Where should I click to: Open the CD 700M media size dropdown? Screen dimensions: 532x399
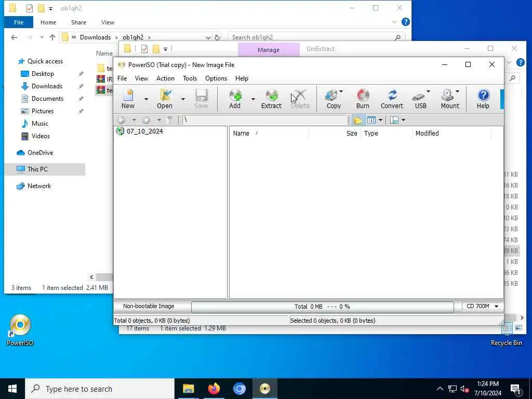tap(482, 307)
